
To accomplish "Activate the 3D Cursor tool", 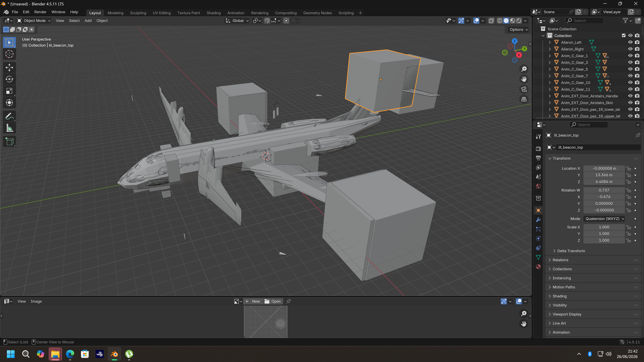I will tap(10, 54).
